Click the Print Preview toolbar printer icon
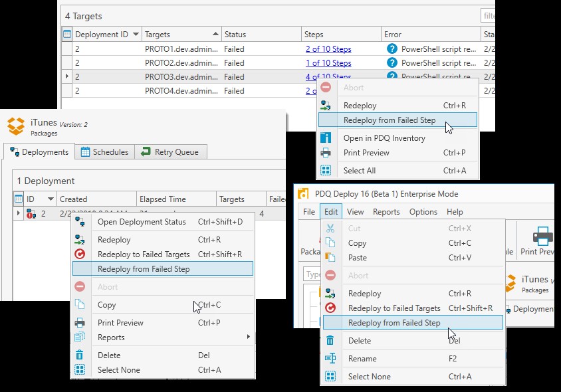Viewport: 561px width, 392px height. [543, 237]
